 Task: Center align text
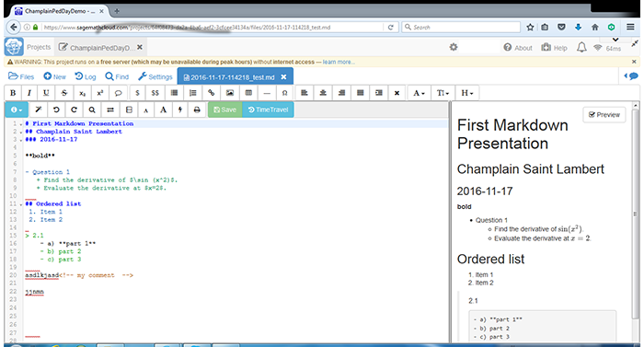(323, 93)
